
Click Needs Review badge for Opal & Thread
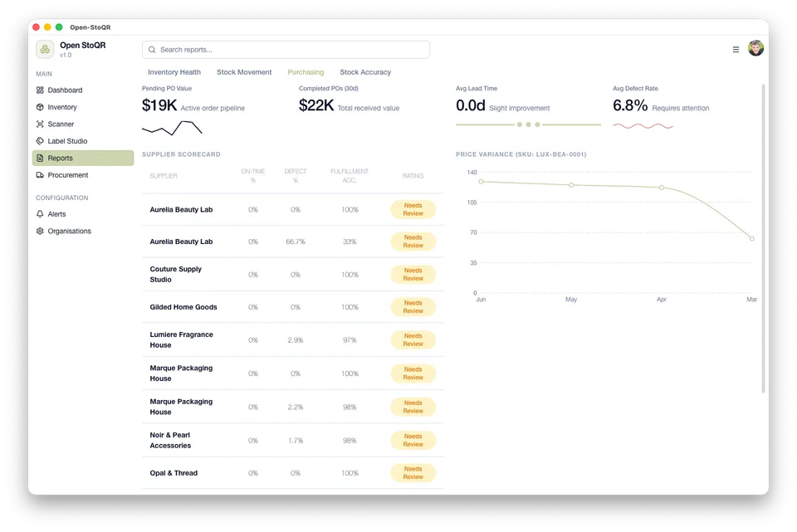pos(413,473)
